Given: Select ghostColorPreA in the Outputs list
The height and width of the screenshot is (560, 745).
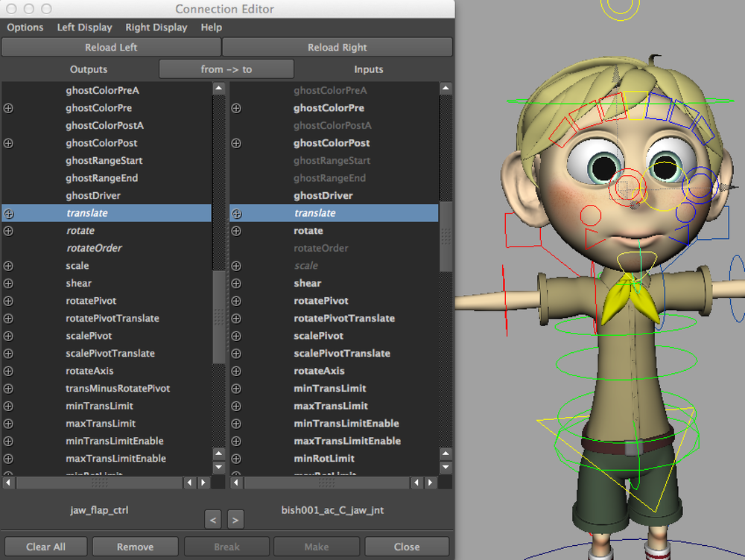Looking at the screenshot, I should coord(102,90).
